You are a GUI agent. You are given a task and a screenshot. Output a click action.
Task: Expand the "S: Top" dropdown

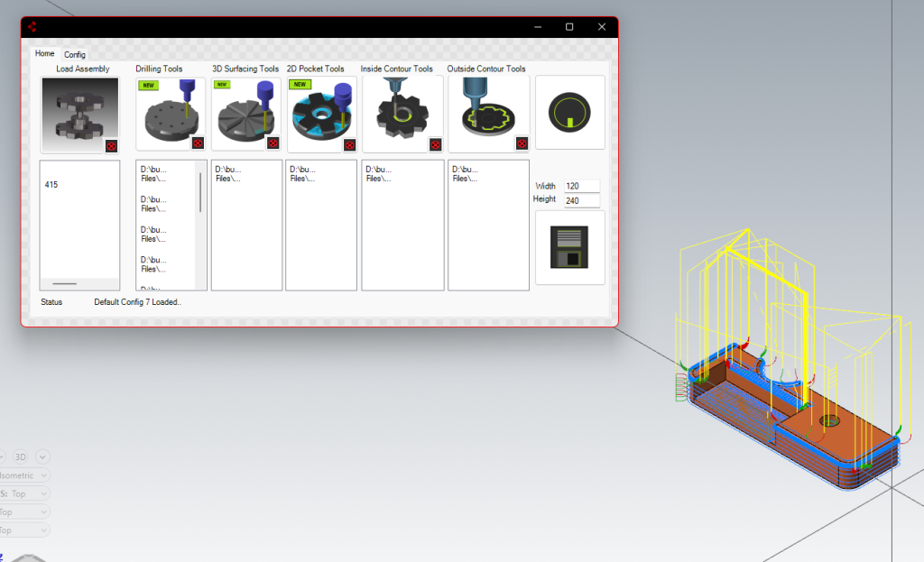pos(23,493)
